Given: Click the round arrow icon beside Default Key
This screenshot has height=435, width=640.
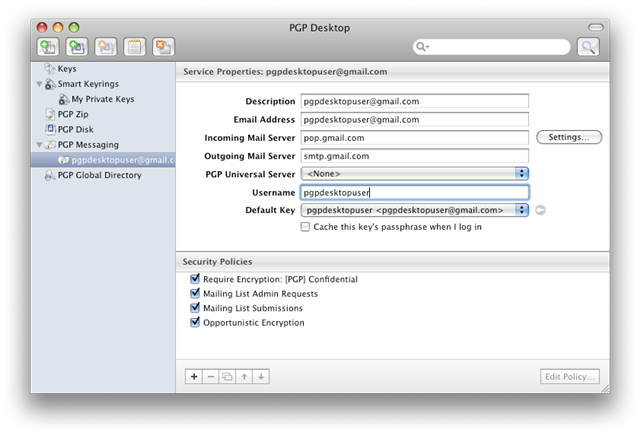Looking at the screenshot, I should click(x=540, y=210).
